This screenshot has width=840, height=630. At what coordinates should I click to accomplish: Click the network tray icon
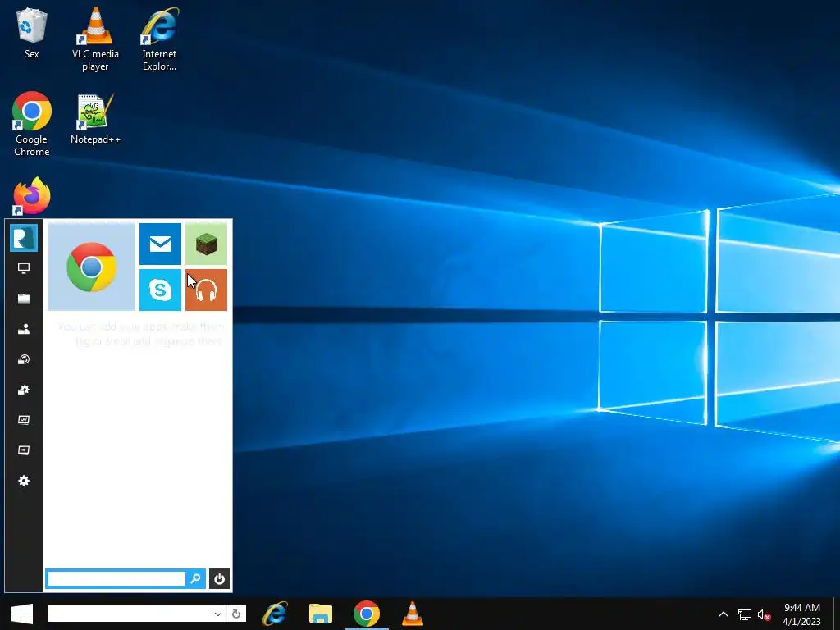(x=745, y=614)
